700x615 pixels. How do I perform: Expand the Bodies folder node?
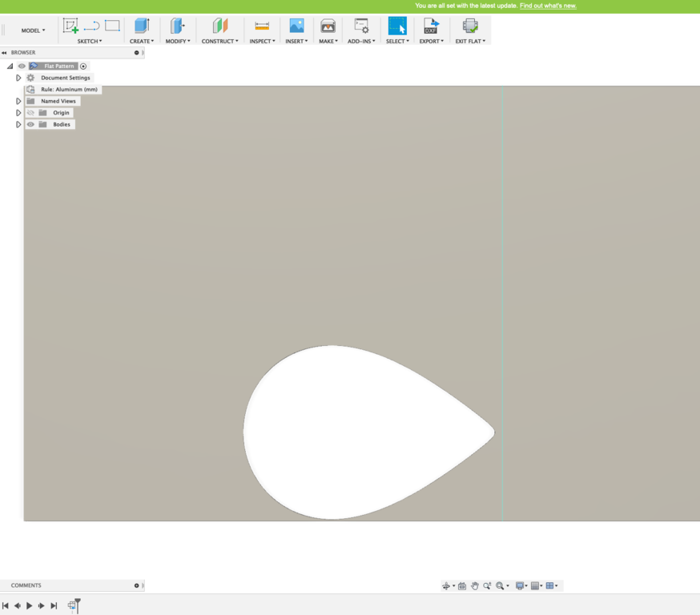18,124
